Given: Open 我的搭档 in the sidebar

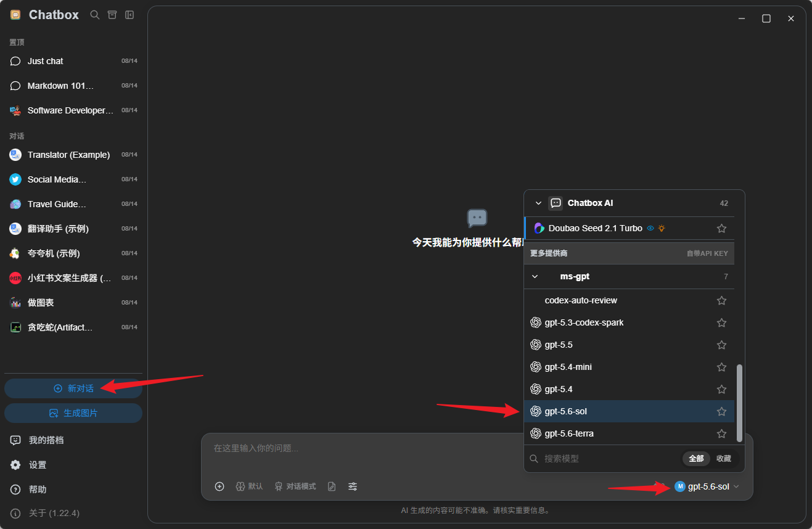Looking at the screenshot, I should [x=73, y=440].
